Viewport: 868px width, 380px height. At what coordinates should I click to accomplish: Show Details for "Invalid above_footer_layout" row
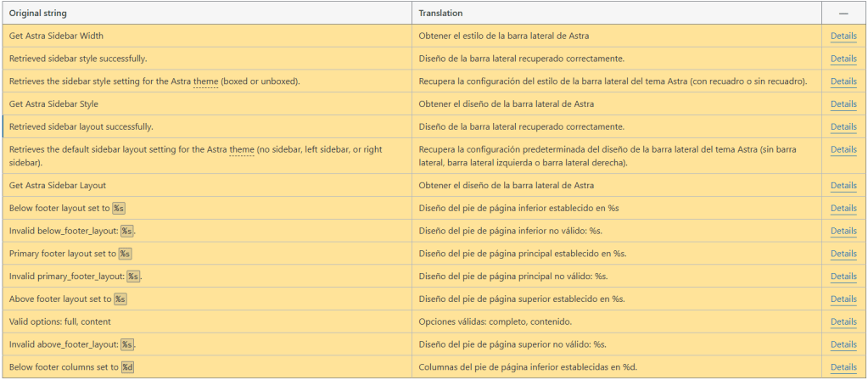point(843,344)
